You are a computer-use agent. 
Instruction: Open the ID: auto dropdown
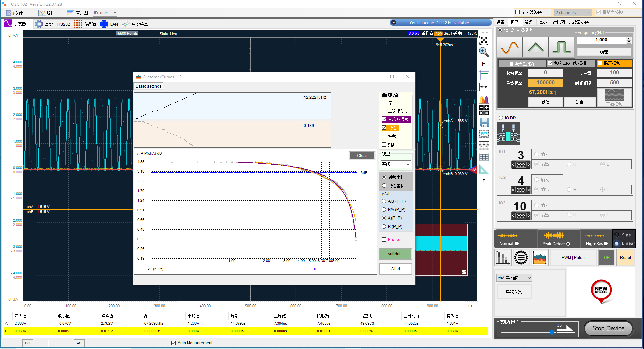(x=105, y=13)
